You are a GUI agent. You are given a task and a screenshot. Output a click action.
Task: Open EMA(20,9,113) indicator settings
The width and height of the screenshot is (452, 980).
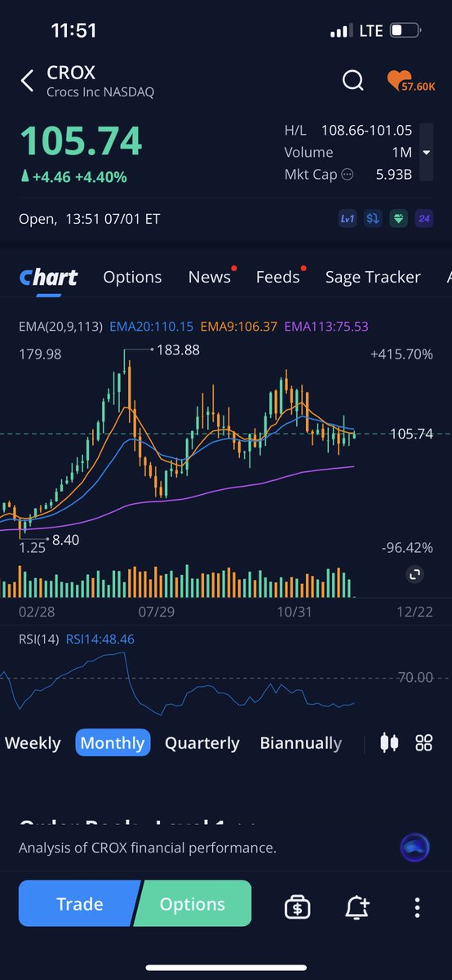tap(60, 326)
